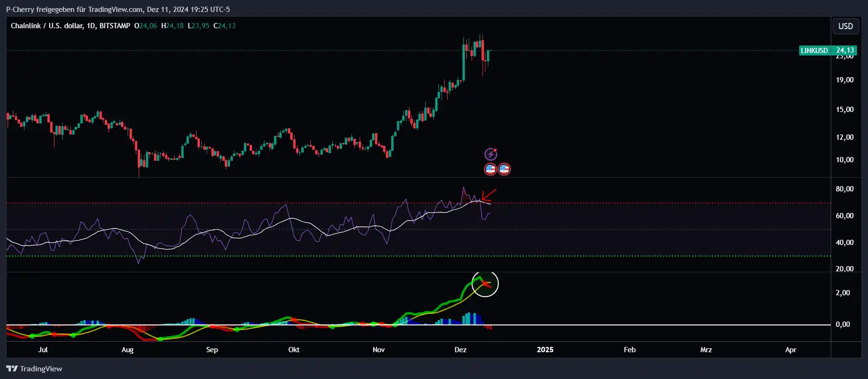Click the LINKUSD symbol price label

point(814,50)
